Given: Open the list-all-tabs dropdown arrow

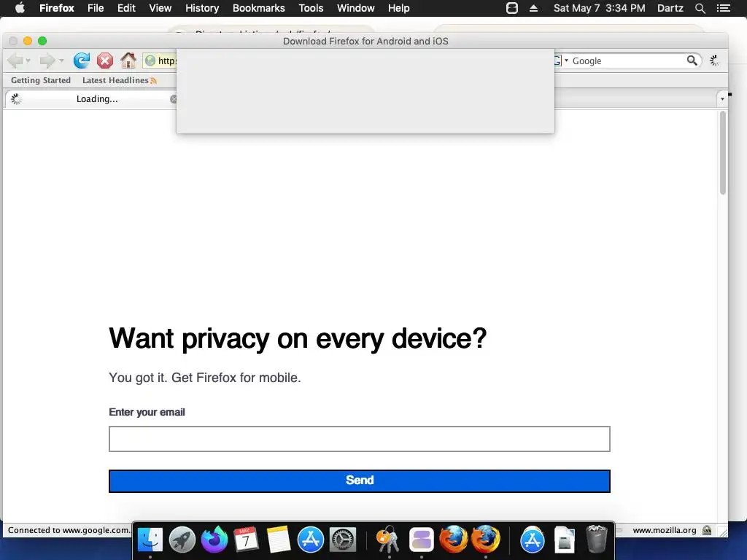Looking at the screenshot, I should point(722,99).
